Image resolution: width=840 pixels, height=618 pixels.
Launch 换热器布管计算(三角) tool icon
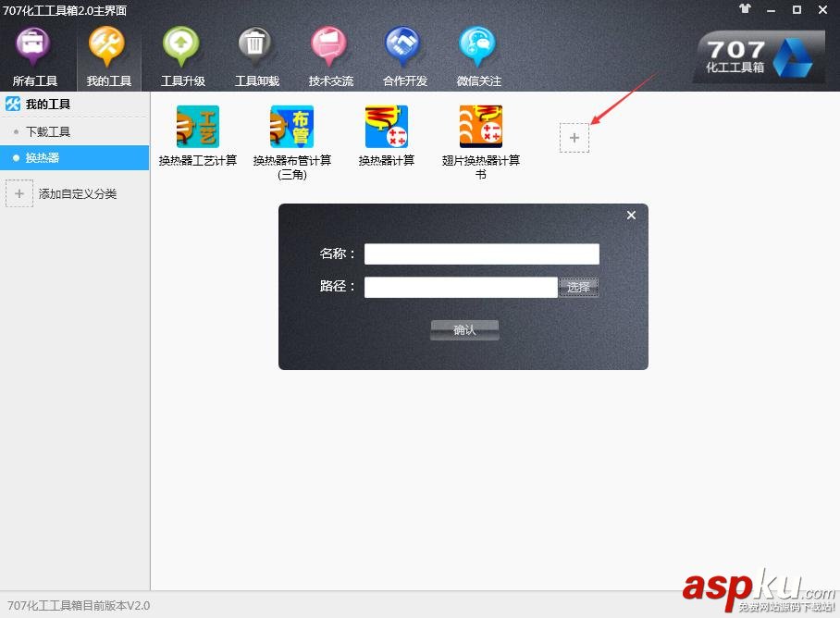[x=292, y=127]
